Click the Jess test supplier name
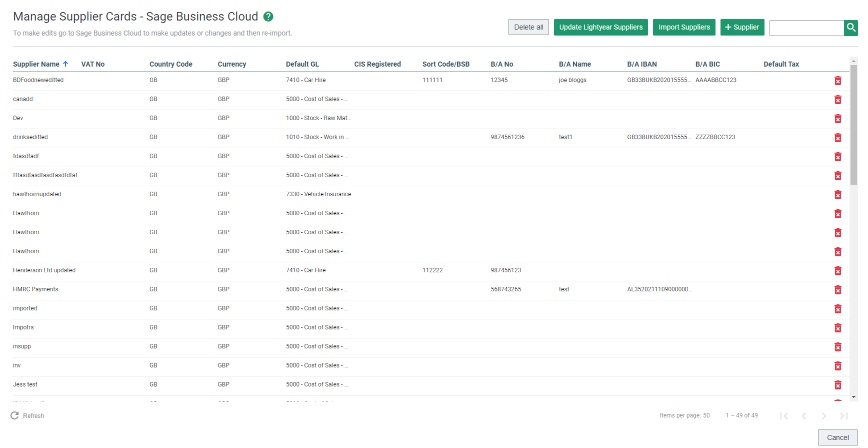This screenshot has width=868, height=448. (x=25, y=384)
